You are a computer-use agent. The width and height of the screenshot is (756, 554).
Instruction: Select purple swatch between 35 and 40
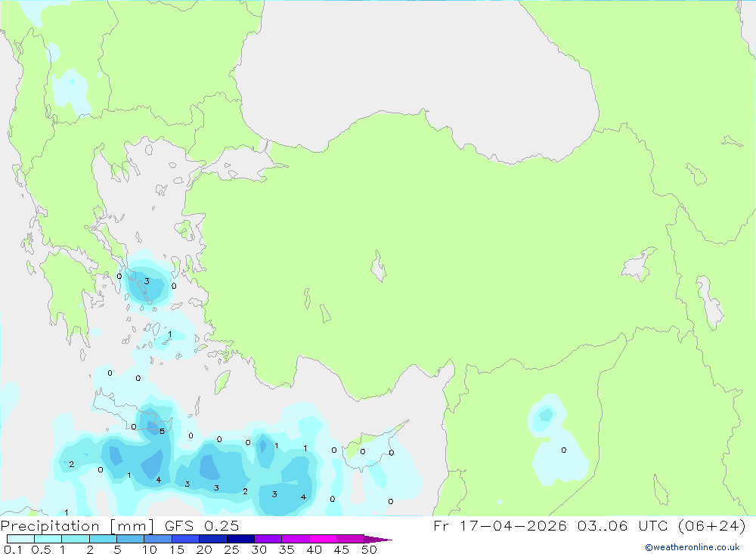296,539
